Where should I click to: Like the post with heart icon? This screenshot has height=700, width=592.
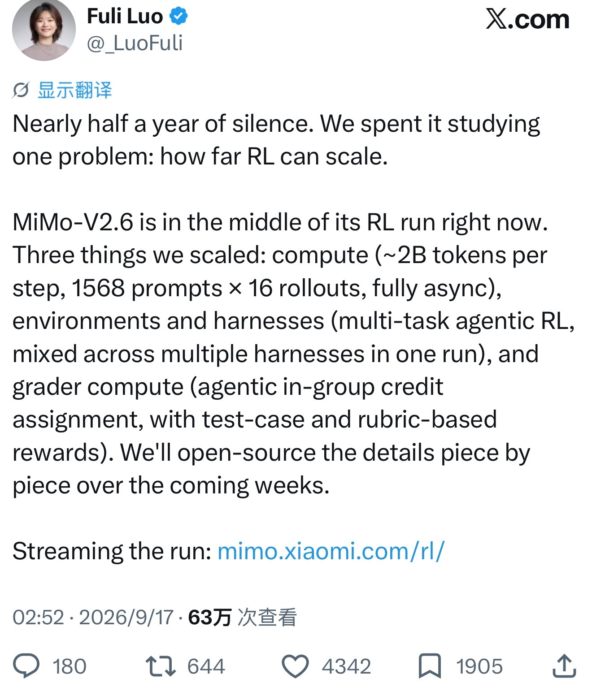[295, 666]
